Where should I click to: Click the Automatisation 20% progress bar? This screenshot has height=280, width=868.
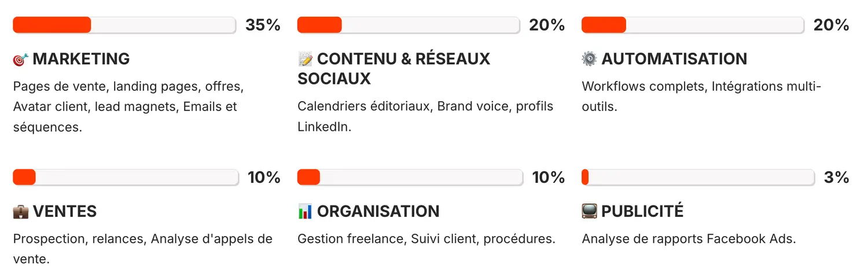pyautogui.click(x=693, y=25)
